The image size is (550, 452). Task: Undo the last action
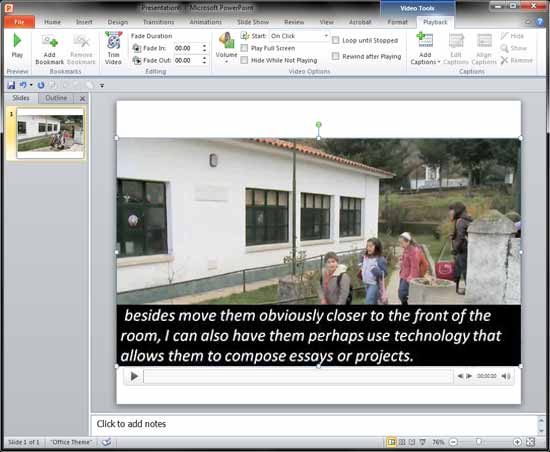pos(23,85)
